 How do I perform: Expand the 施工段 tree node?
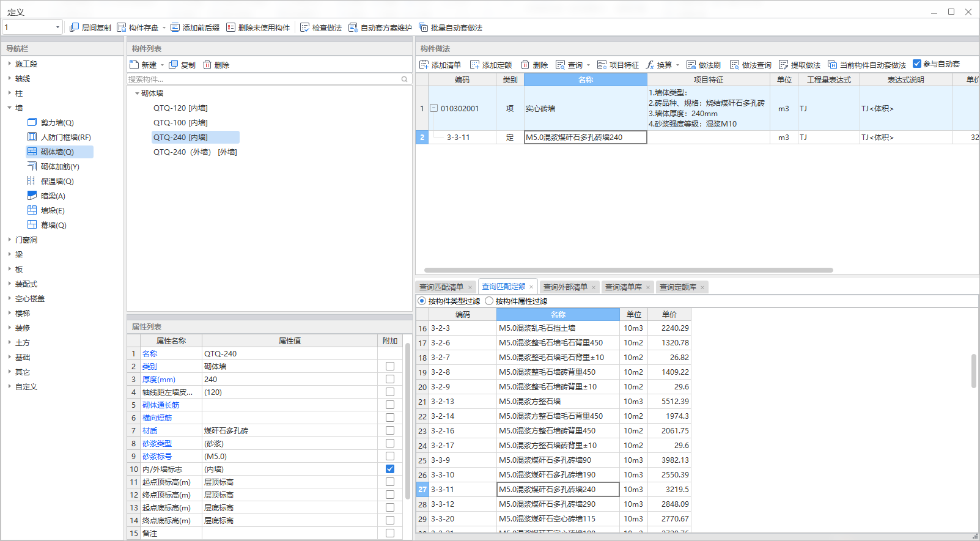coord(10,64)
